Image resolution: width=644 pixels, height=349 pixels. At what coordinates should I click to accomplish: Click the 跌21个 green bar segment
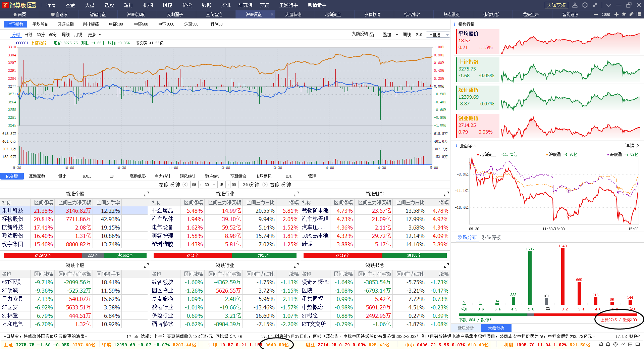click(x=264, y=255)
